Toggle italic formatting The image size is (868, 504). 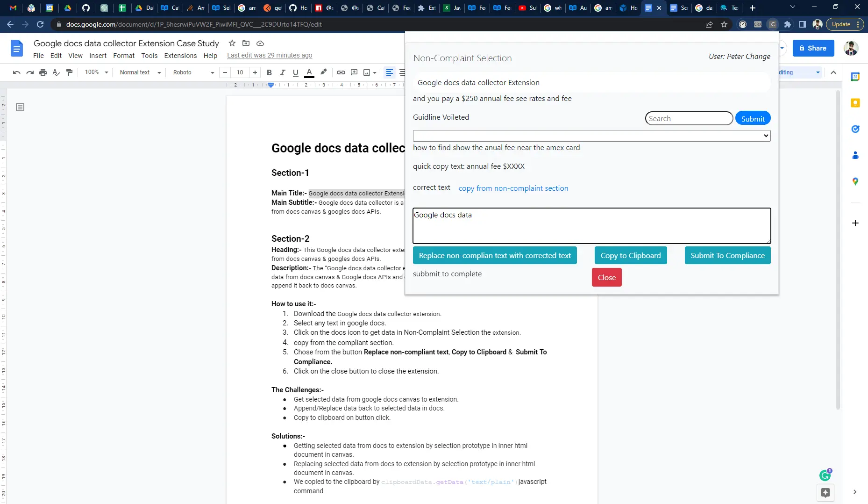(x=282, y=72)
